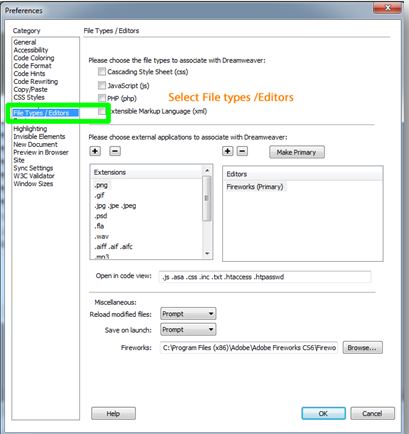The width and height of the screenshot is (409, 434).
Task: Open Code Format category
Action: [32, 66]
